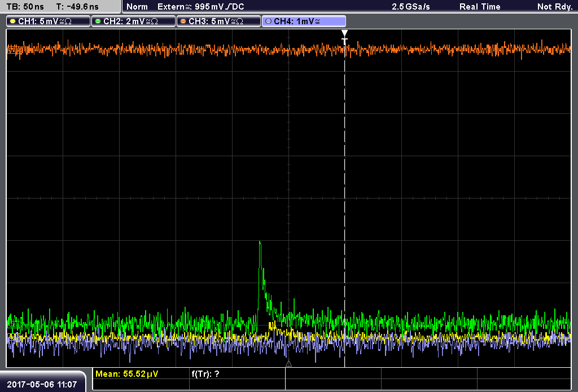This screenshot has height=392, width=578.
Task: Click the Norm trigger mode label
Action: tap(137, 7)
